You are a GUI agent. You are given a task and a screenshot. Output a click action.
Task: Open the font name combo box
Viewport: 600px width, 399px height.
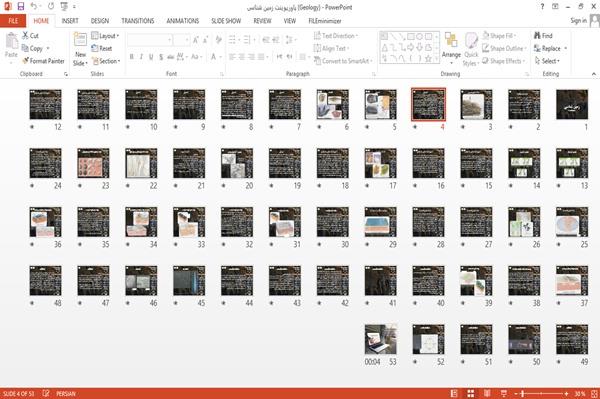pyautogui.click(x=150, y=40)
